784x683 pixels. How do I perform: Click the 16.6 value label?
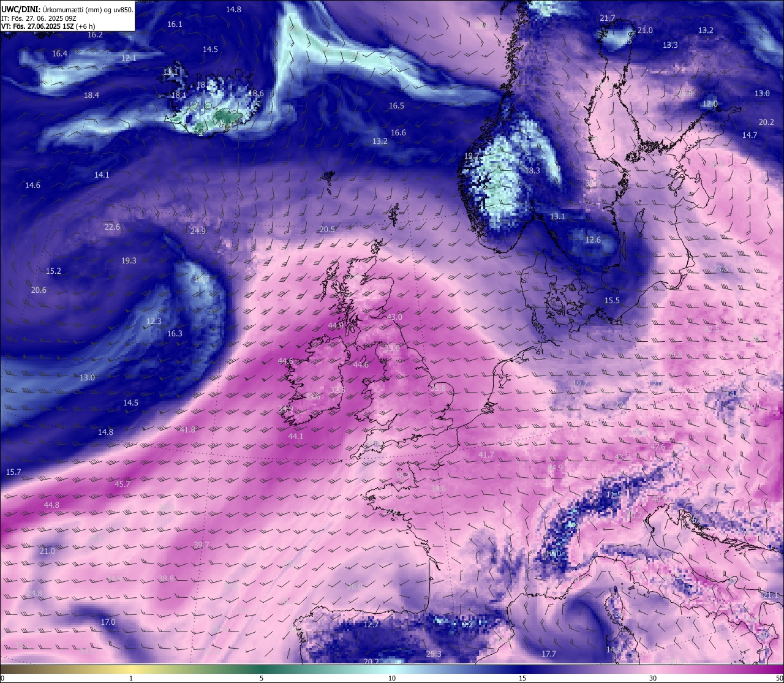tap(398, 133)
